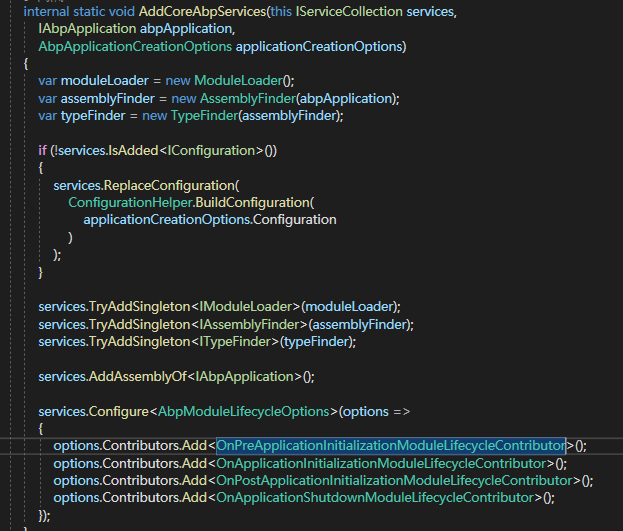This screenshot has width=623, height=531.
Task: Click the ReplaceConfiguration method call
Action: coord(169,185)
